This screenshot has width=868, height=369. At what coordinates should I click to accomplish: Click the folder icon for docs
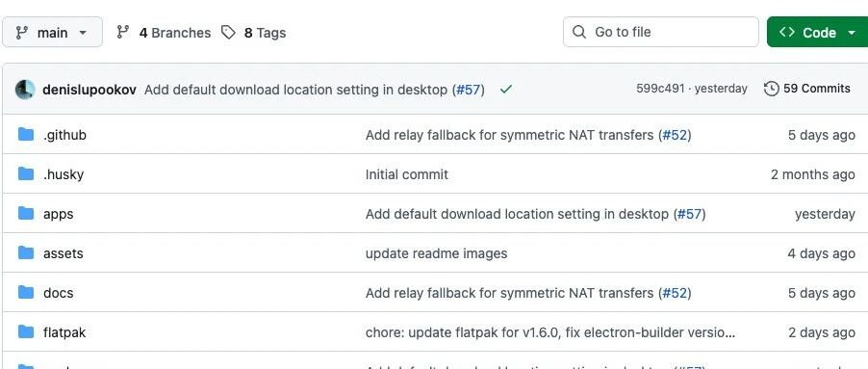pyautogui.click(x=25, y=292)
